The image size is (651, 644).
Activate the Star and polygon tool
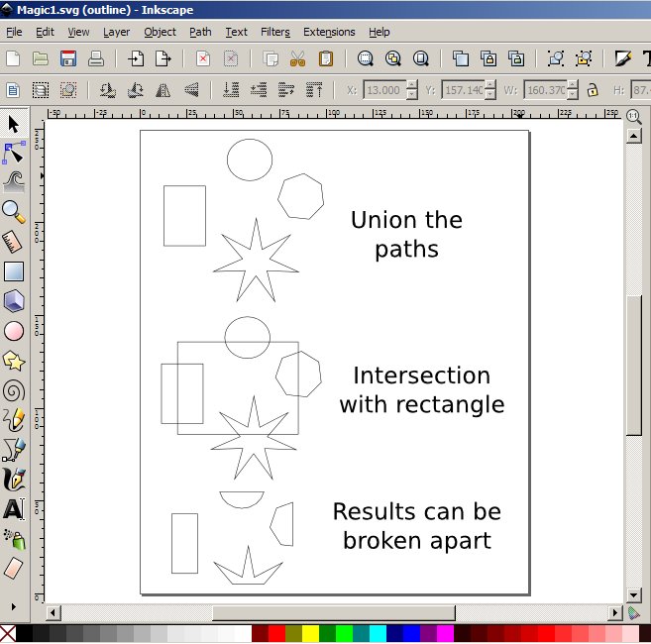14,361
